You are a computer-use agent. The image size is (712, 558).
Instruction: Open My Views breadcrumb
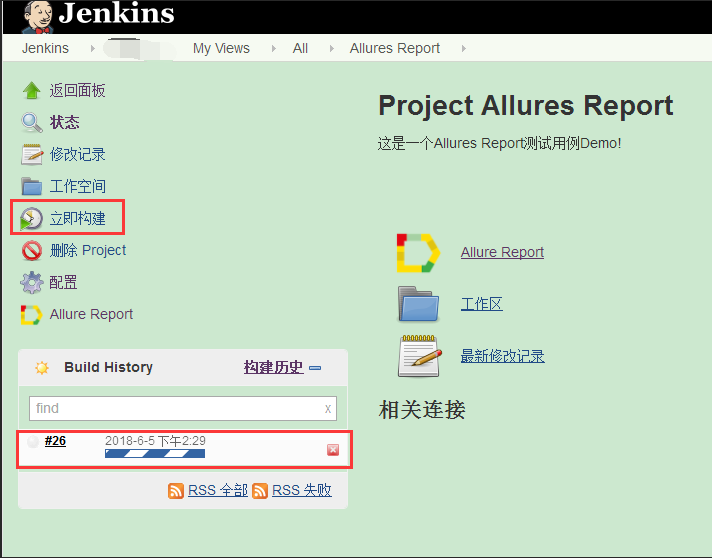point(221,48)
